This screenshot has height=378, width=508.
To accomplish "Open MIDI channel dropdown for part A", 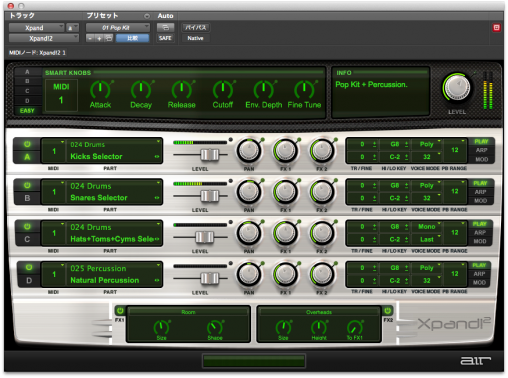I will (53, 151).
